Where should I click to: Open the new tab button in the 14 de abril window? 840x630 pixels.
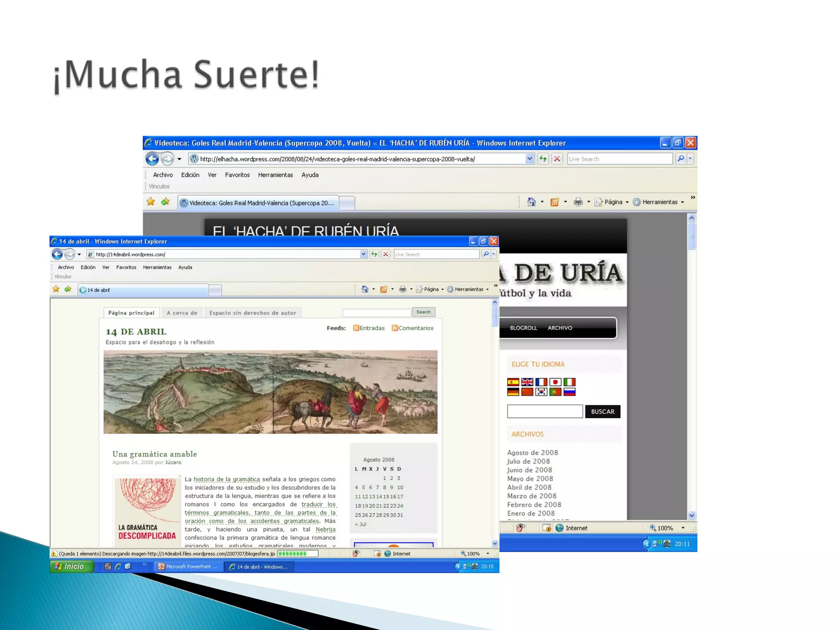pyautogui.click(x=215, y=290)
